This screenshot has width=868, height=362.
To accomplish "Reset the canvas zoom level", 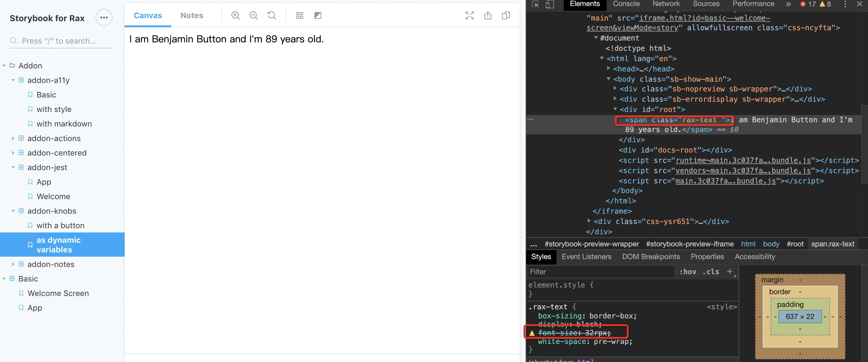I will click(x=272, y=15).
